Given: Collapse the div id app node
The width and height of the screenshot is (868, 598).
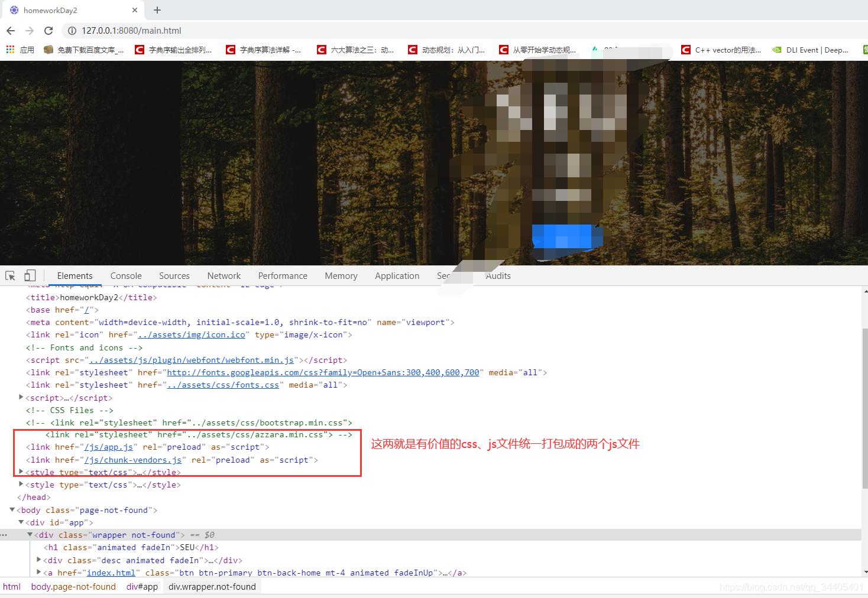Looking at the screenshot, I should point(21,522).
